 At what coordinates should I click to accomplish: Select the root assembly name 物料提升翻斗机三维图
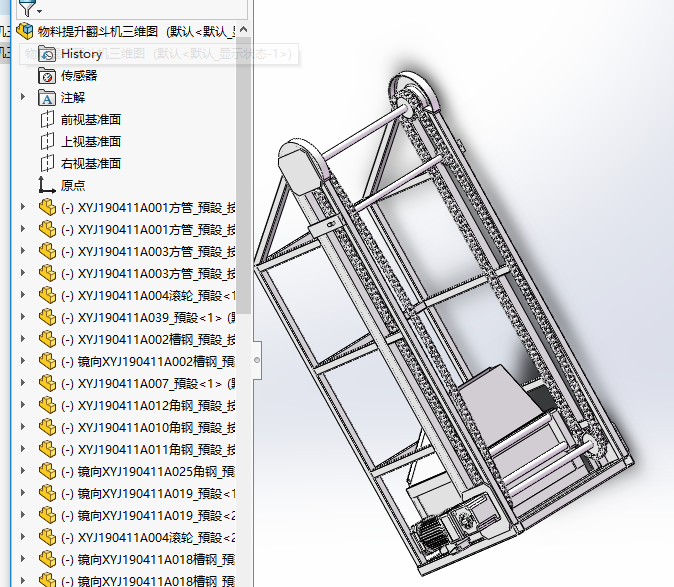pyautogui.click(x=98, y=31)
